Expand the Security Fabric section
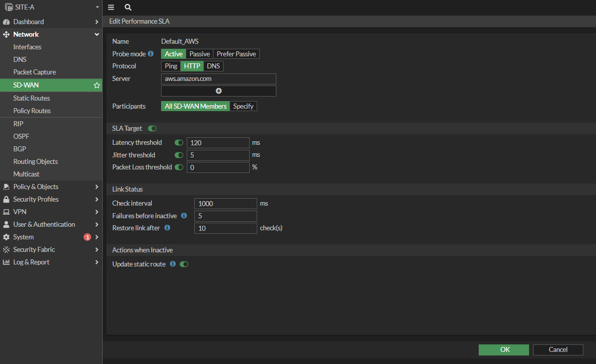596x364 pixels. point(50,249)
